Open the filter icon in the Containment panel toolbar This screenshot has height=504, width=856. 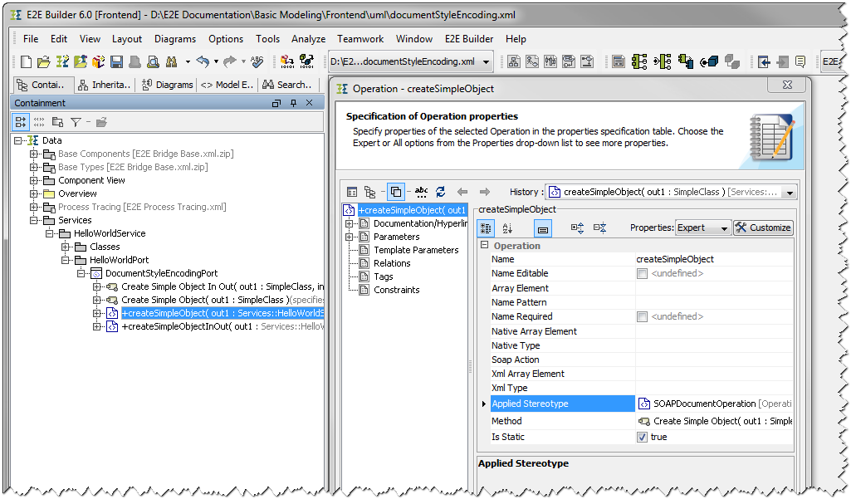click(75, 121)
